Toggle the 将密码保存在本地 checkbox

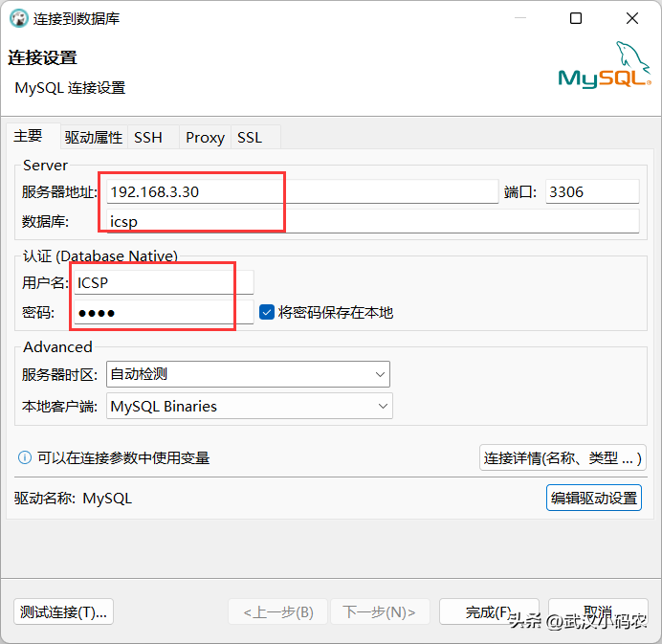click(267, 312)
